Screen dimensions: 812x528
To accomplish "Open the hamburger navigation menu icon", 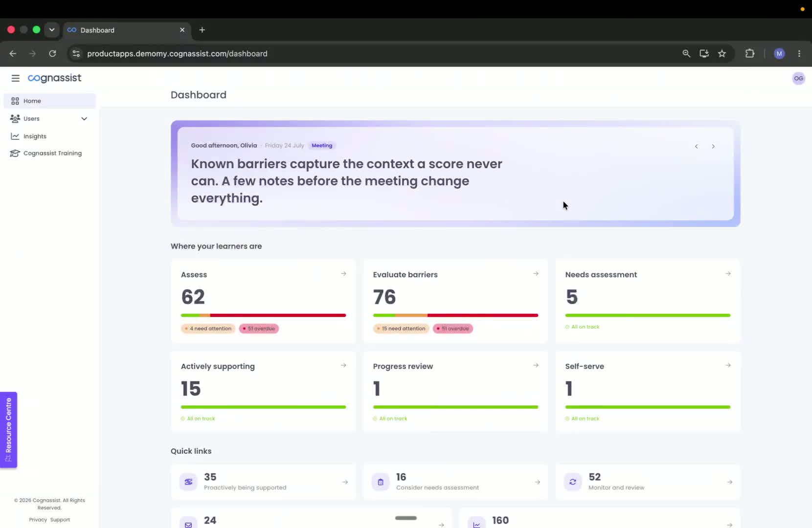I will point(15,78).
